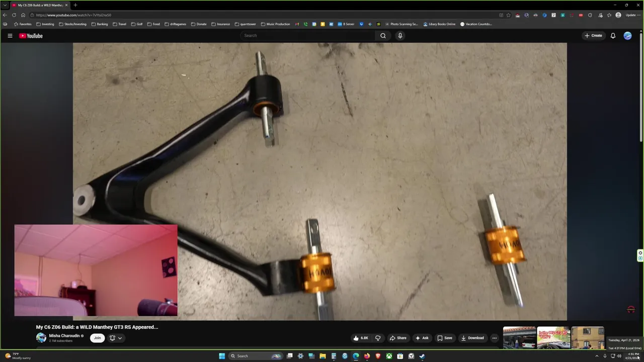Like the video with 6.8K thumbs up
The width and height of the screenshot is (644, 362).
pyautogui.click(x=361, y=338)
